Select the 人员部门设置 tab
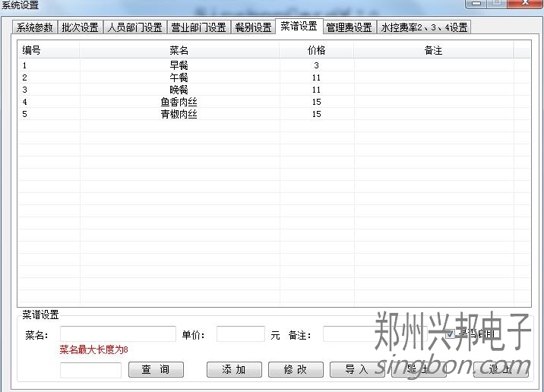 (134, 27)
